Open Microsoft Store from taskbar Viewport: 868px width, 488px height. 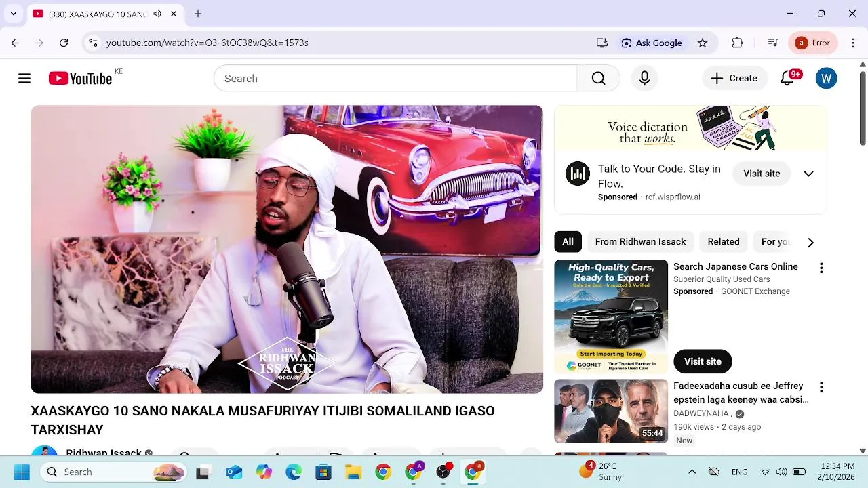click(323, 472)
